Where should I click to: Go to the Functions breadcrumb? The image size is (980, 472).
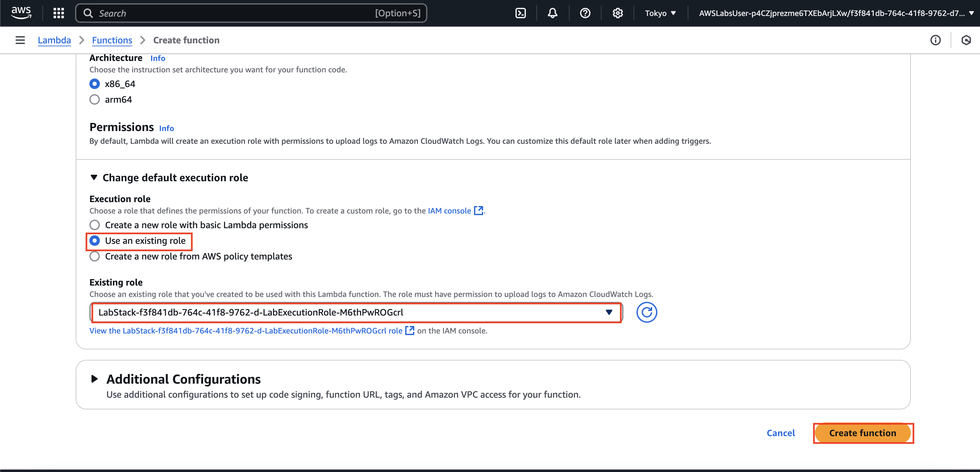[112, 40]
